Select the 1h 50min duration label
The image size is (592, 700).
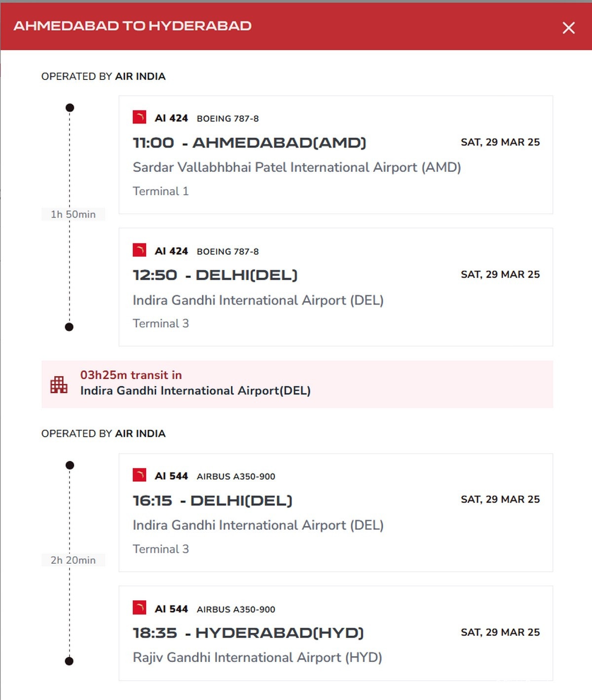coord(73,214)
